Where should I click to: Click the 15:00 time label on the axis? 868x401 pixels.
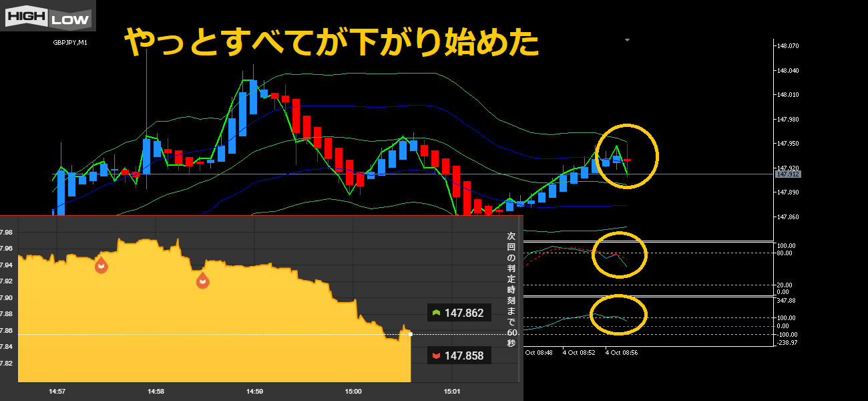point(353,392)
